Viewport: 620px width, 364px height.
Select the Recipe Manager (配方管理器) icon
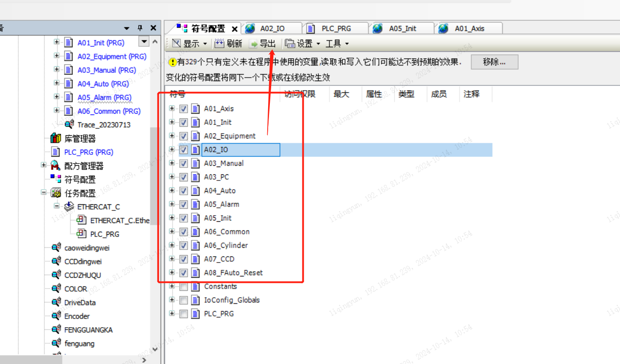[56, 166]
